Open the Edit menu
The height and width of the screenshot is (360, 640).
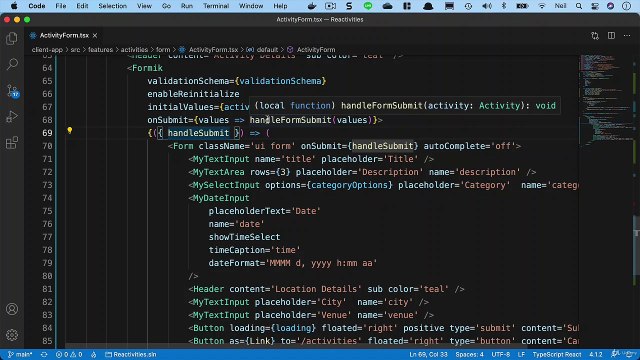pyautogui.click(x=82, y=6)
